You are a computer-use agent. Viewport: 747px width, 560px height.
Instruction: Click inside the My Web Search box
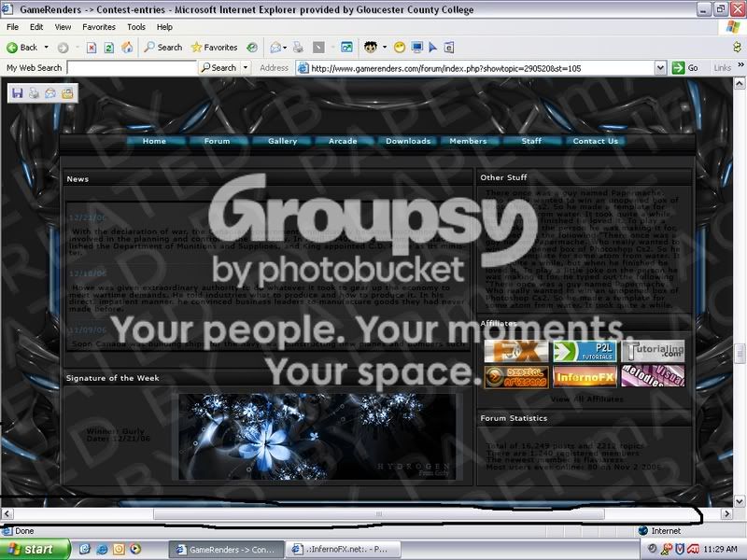point(132,67)
